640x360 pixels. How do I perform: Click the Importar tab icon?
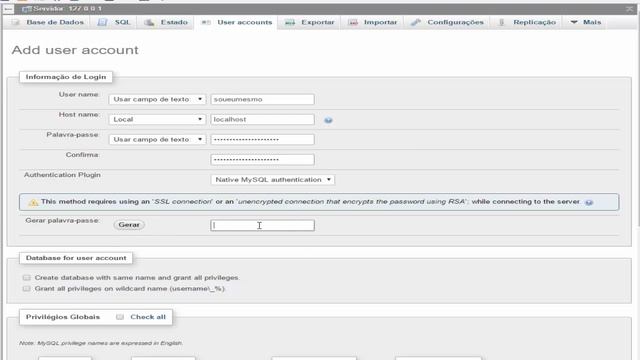[353, 22]
